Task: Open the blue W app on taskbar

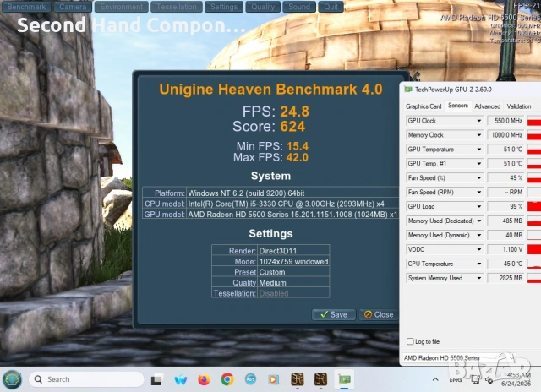Action: 180,379
